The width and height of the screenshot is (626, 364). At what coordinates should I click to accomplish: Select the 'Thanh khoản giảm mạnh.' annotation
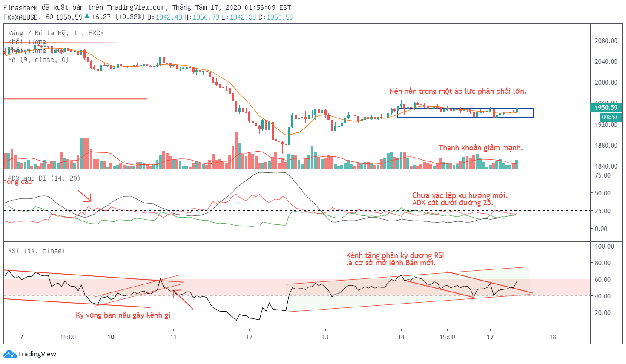click(x=481, y=148)
